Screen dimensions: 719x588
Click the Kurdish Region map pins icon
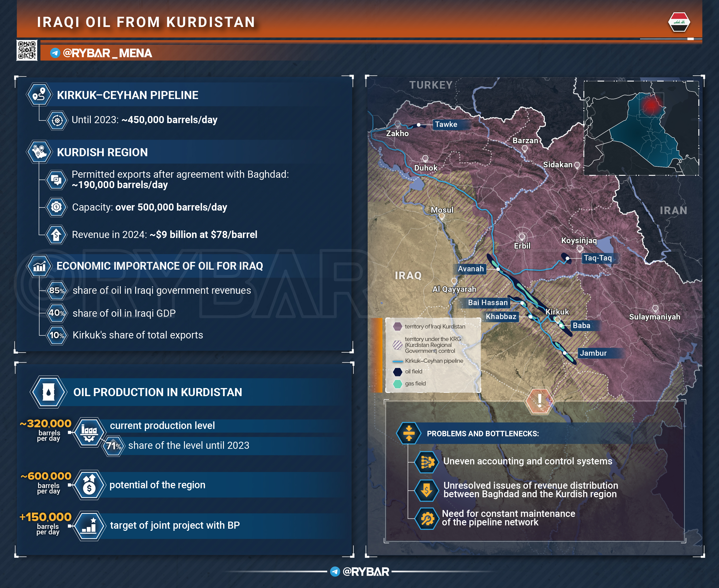tap(39, 151)
